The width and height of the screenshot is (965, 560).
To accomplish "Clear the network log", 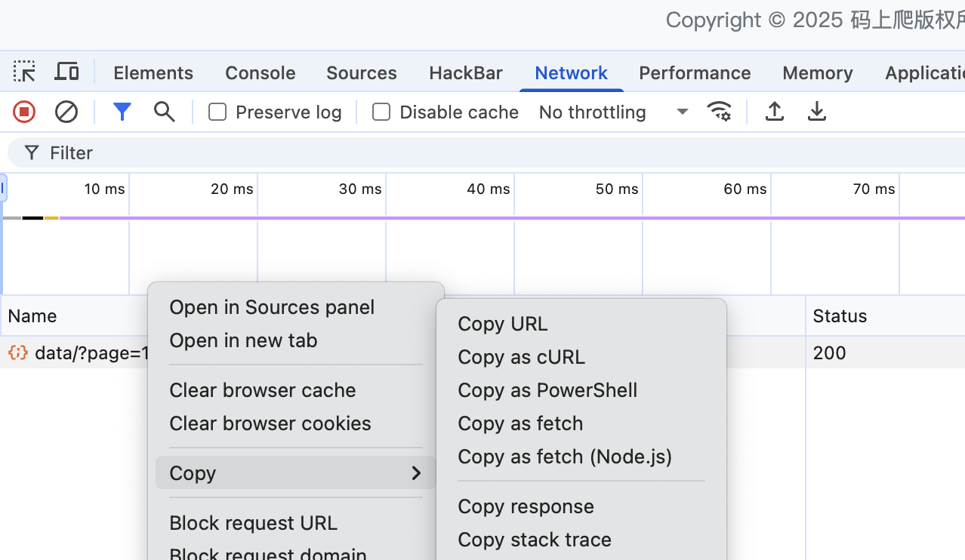I will pos(66,112).
